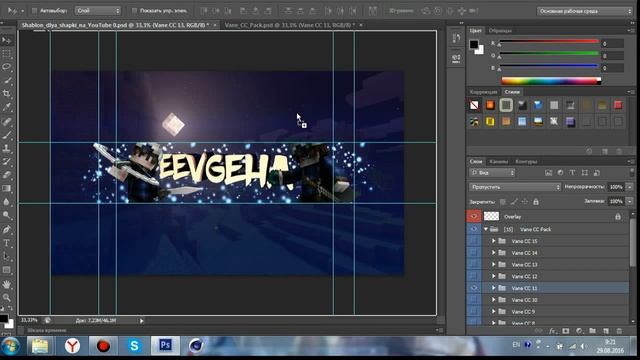The image size is (640, 360).
Task: Click the foreground color swatch in Color panel
Action: coord(473,44)
